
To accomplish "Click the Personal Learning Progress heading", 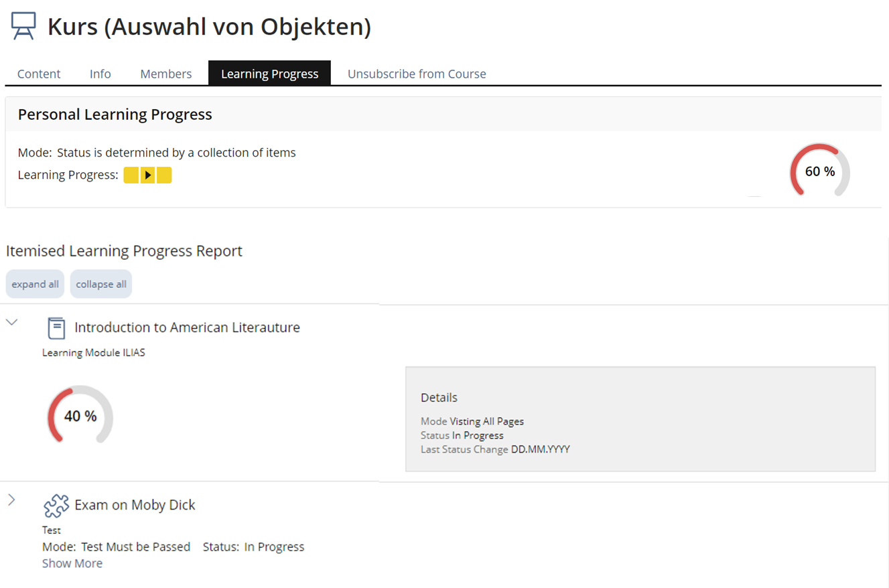I will pyautogui.click(x=115, y=115).
